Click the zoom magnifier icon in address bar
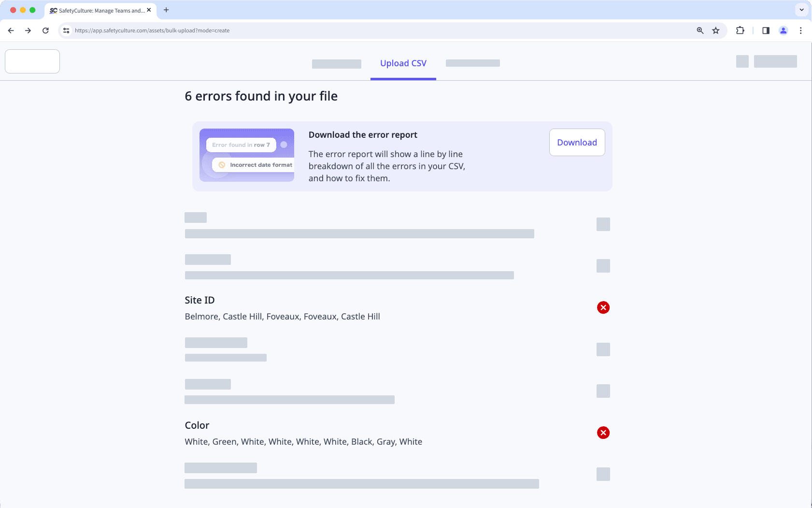 tap(700, 30)
